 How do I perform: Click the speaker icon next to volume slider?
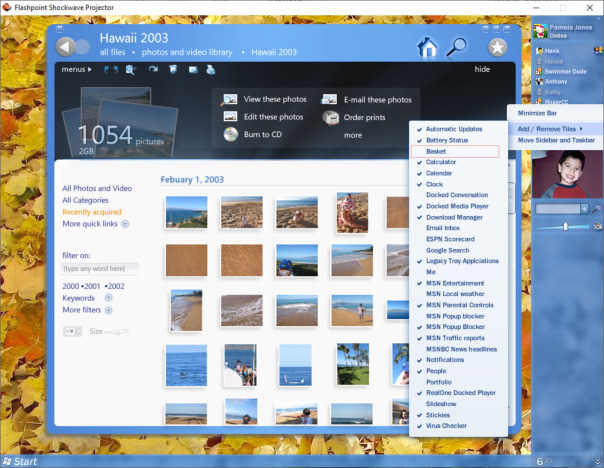pos(597,226)
